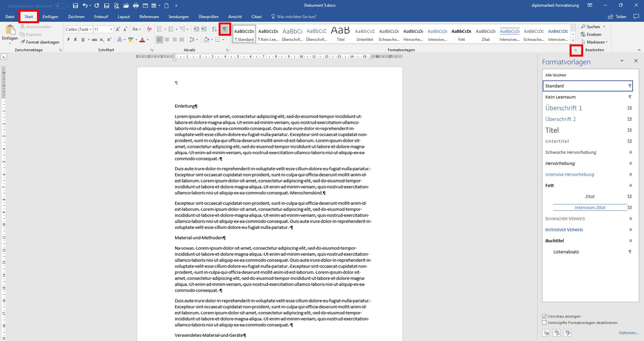This screenshot has width=644, height=341.
Task: Toggle italic K formatting
Action: pos(76,40)
